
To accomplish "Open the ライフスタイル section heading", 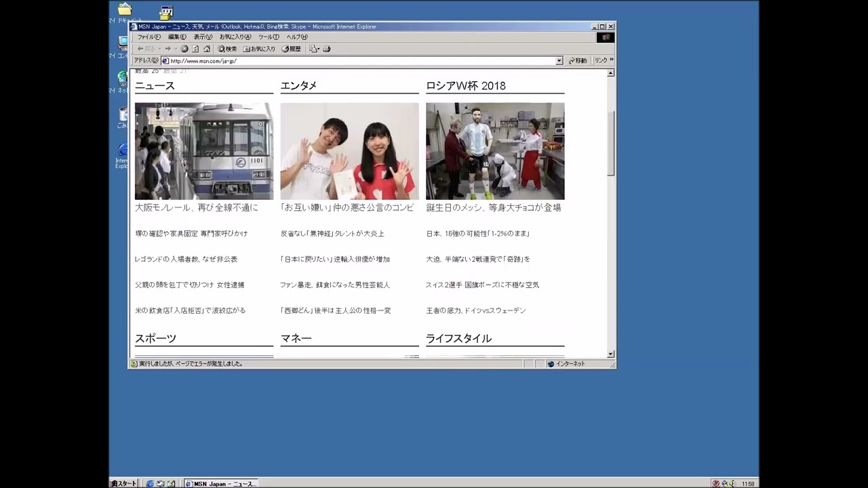I will 458,338.
